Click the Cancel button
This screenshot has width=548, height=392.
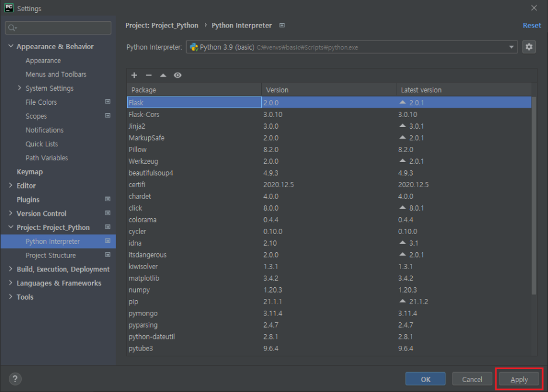coord(472,379)
